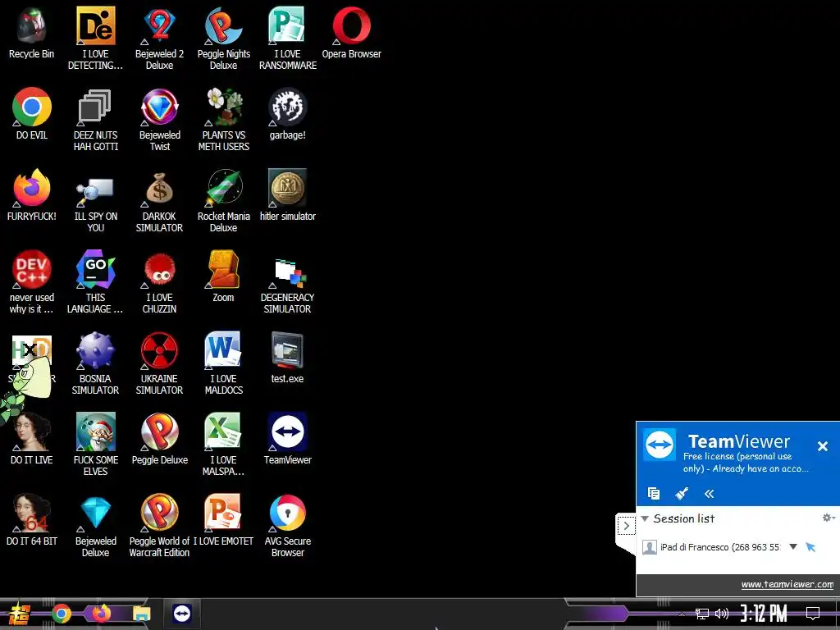Click the TeamViewer panel brush tool icon
This screenshot has height=630, width=840.
[x=682, y=493]
